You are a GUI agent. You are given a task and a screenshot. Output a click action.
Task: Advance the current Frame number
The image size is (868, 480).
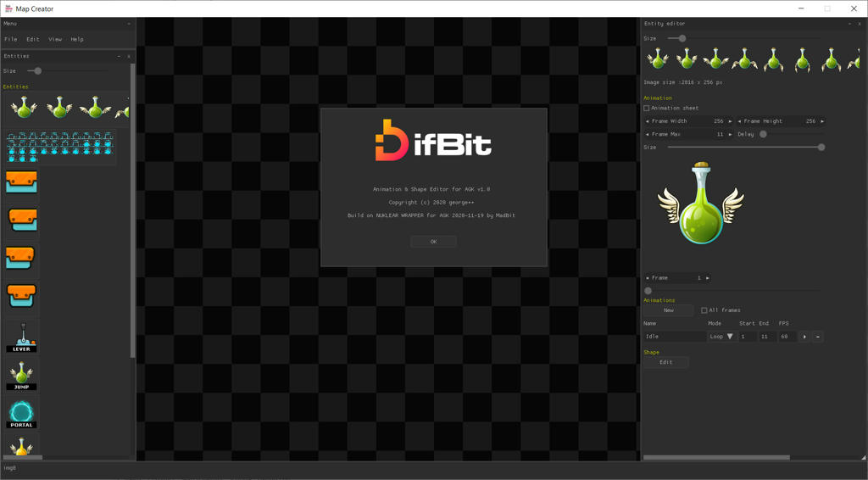(708, 278)
